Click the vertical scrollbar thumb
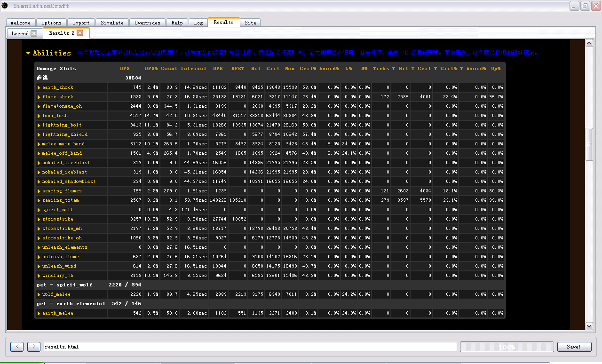Image resolution: width=602 pixels, height=364 pixels. pos(589,144)
